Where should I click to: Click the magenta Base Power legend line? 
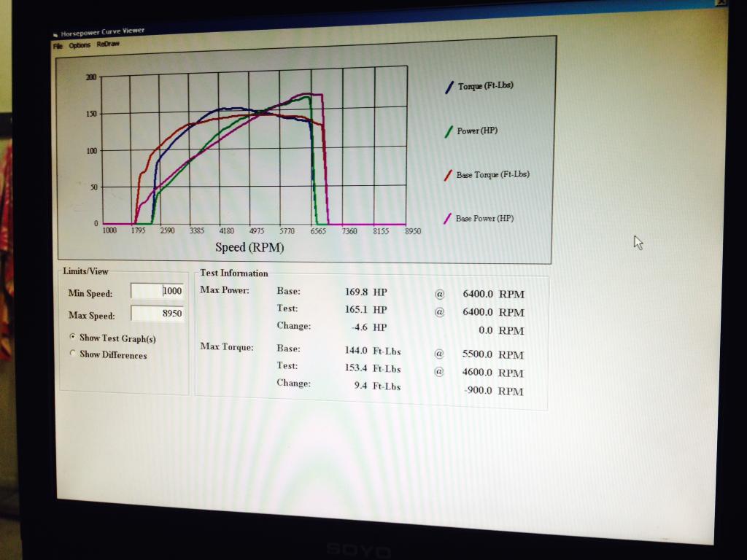(447, 219)
